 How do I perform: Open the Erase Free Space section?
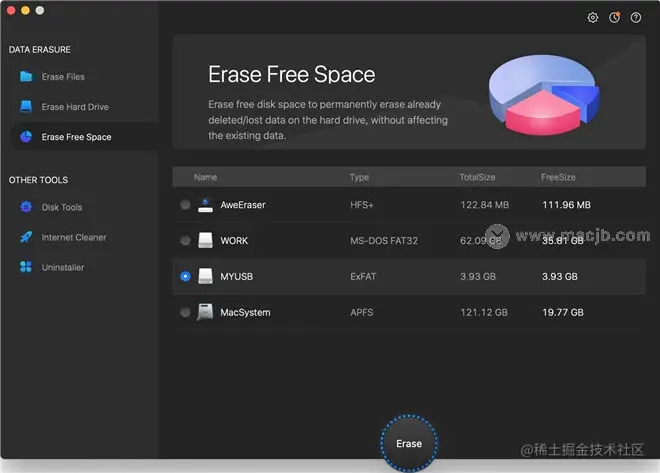click(84, 136)
